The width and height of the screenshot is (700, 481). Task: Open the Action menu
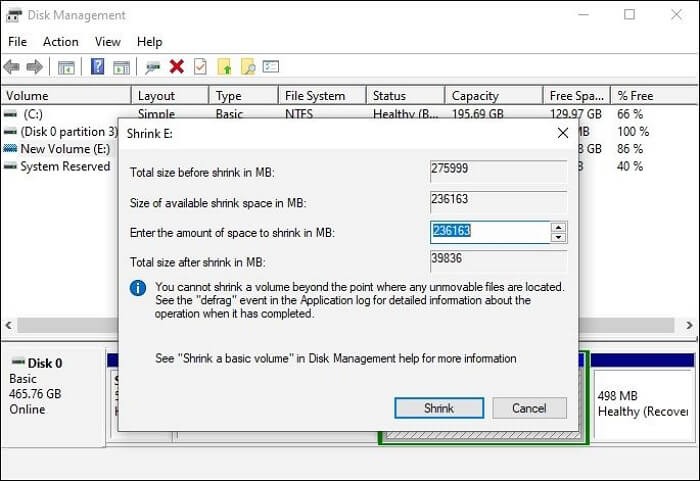(x=60, y=42)
